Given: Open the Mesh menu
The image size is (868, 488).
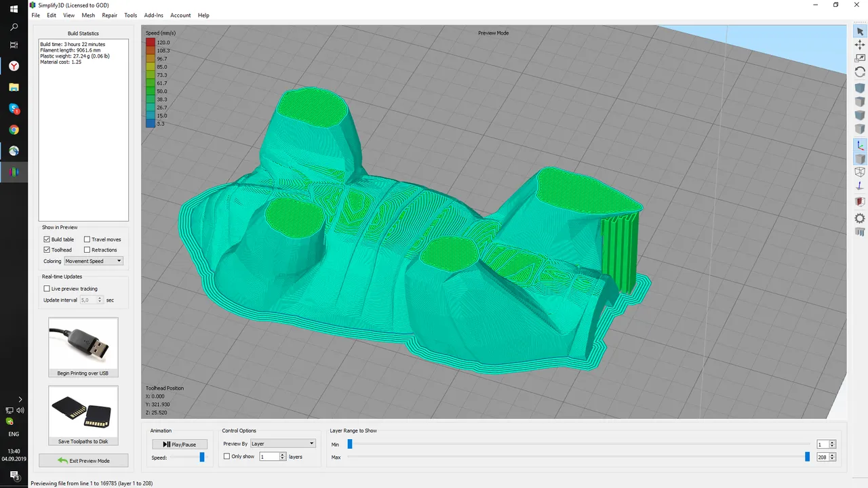Looking at the screenshot, I should pyautogui.click(x=88, y=15).
